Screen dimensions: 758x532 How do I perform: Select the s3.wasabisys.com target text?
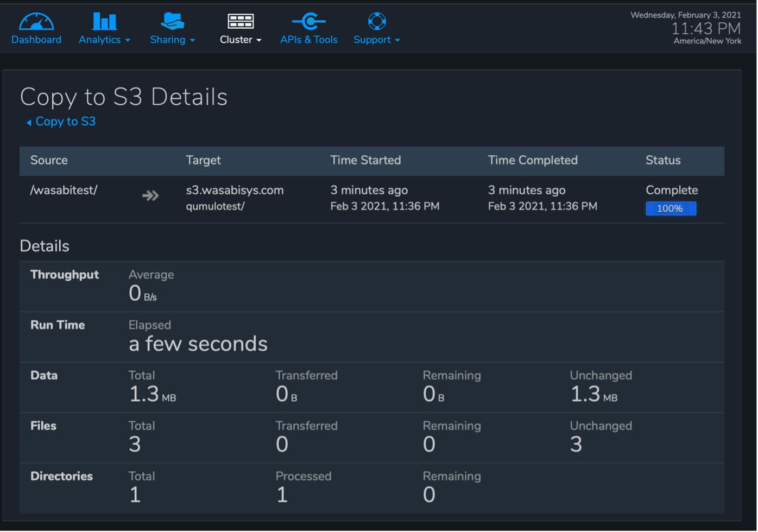tap(235, 190)
